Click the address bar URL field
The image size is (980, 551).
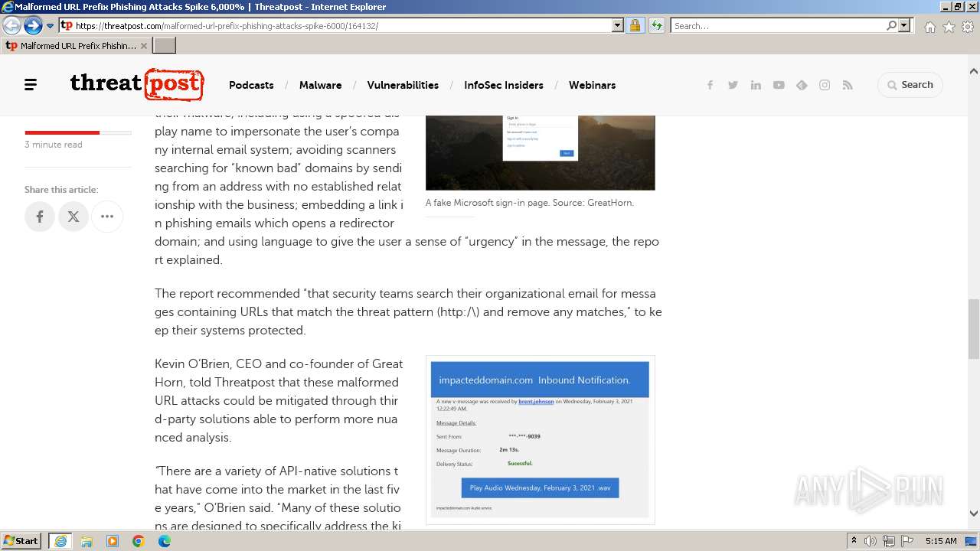[x=341, y=25]
